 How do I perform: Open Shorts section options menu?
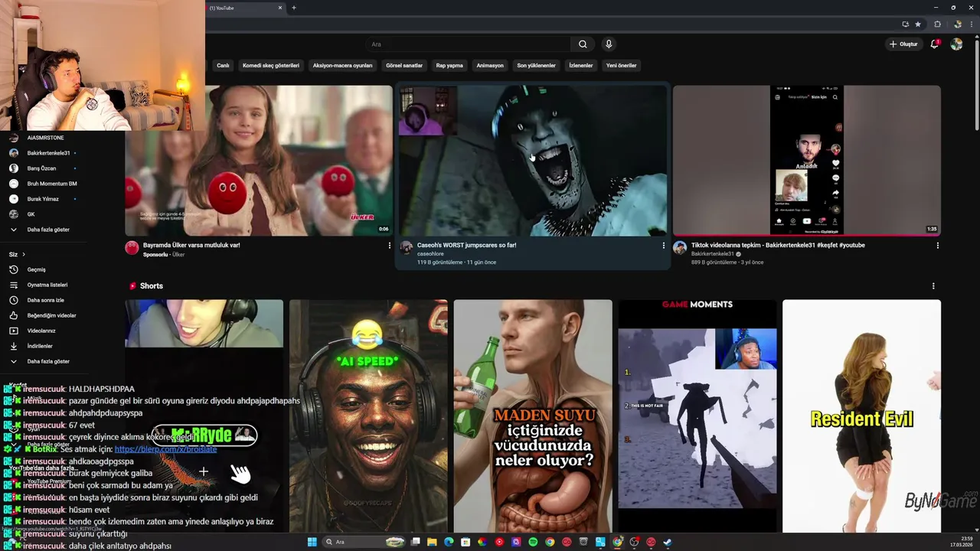click(933, 286)
